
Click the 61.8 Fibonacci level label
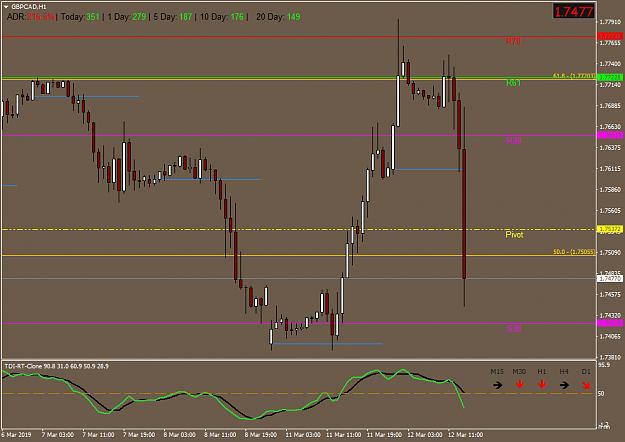pos(574,75)
